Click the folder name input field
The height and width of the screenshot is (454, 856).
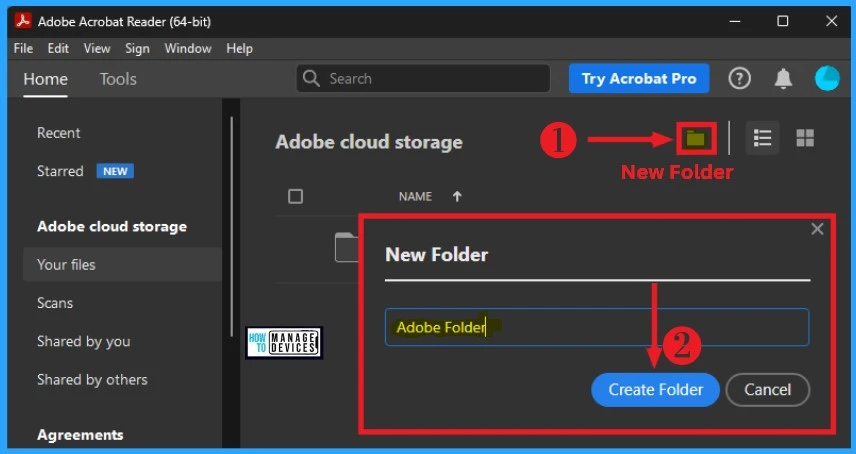(x=597, y=327)
